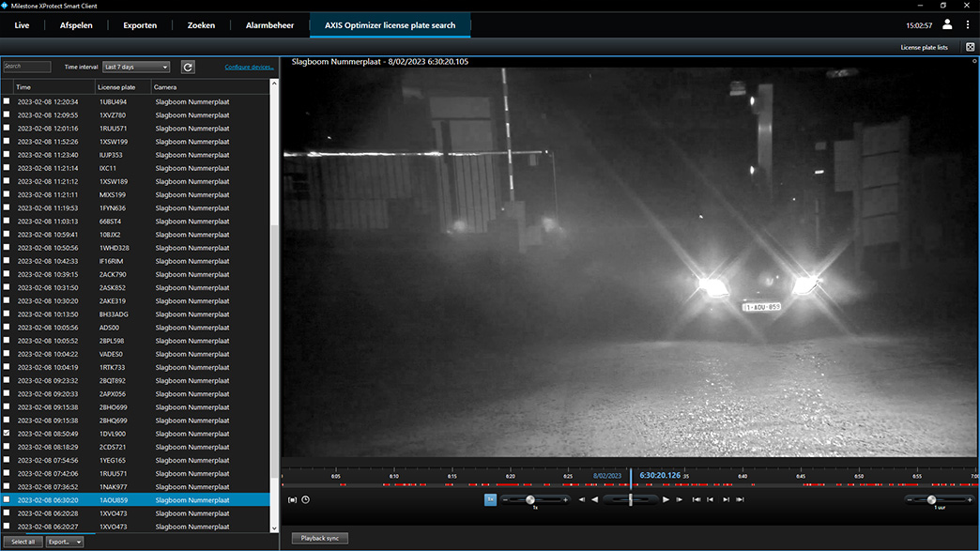Zoom out timeline span with minus
This screenshot has width=980, height=551.
[910, 499]
